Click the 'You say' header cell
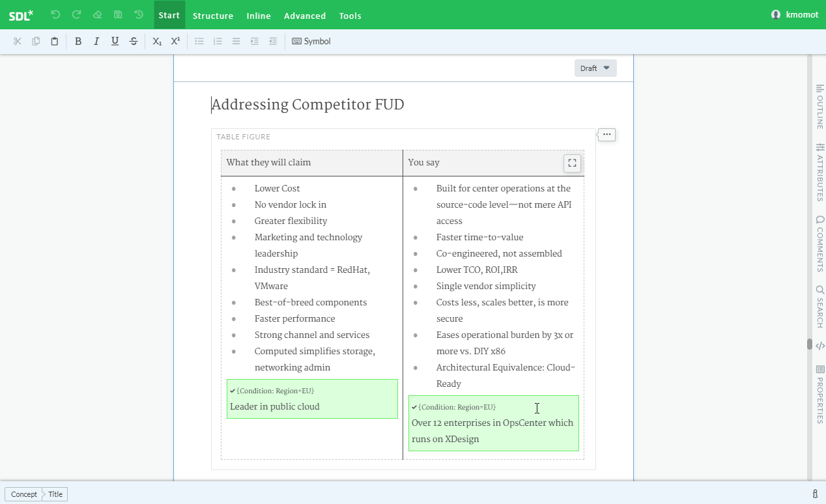Screen dimensions: 826x504 pos(493,163)
